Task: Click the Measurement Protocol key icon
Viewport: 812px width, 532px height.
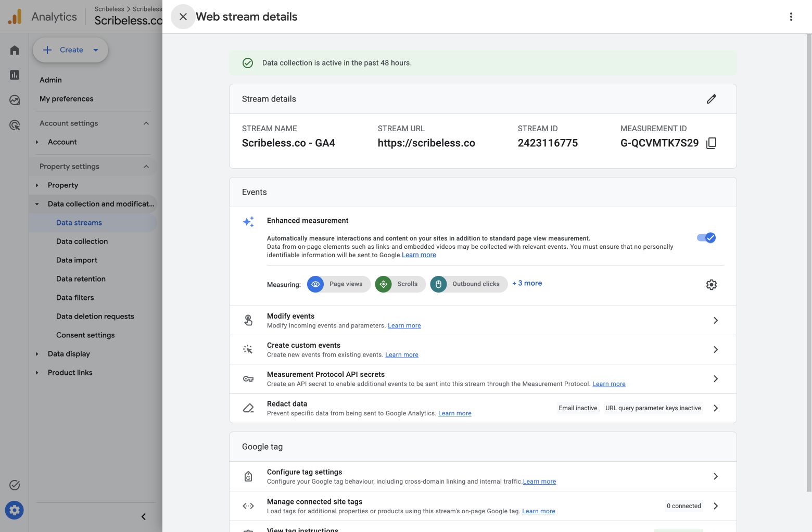Action: point(248,379)
